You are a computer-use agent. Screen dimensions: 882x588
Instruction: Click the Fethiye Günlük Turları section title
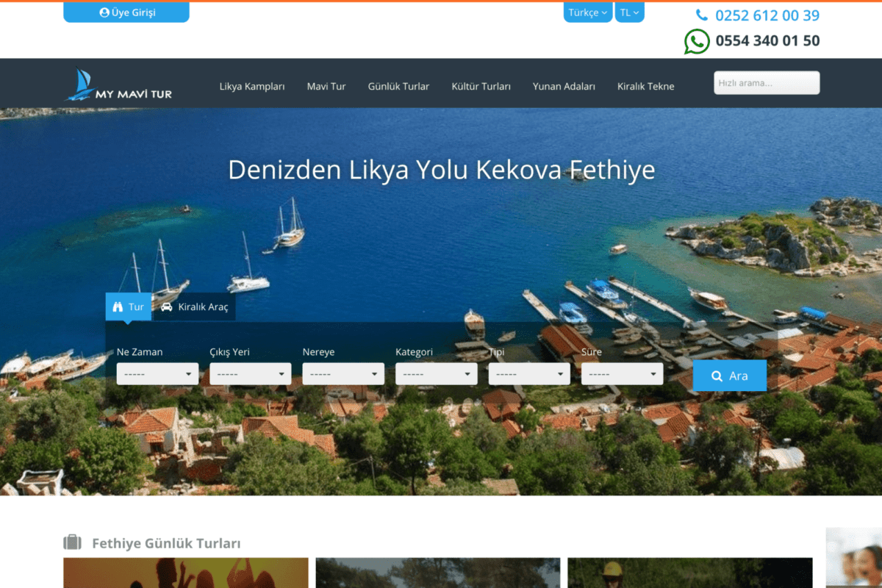pos(166,544)
